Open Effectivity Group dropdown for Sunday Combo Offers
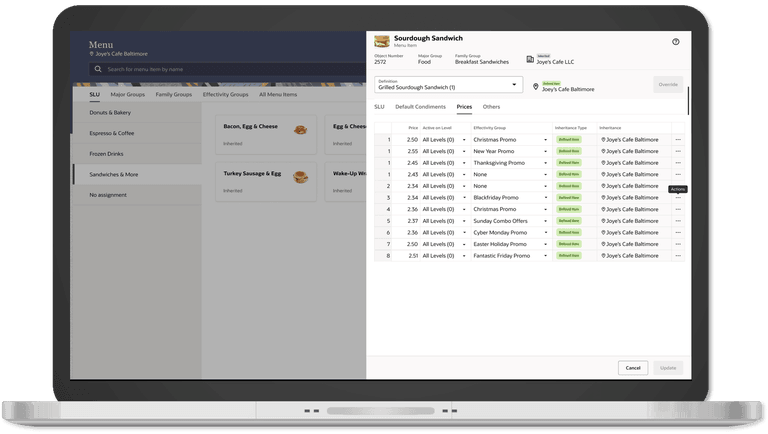The height and width of the screenshot is (434, 768). coord(545,221)
